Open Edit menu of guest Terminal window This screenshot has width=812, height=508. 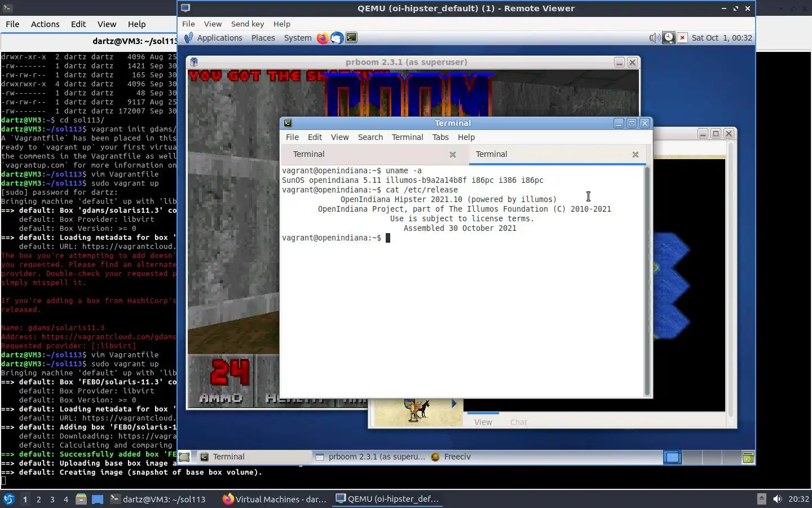315,137
